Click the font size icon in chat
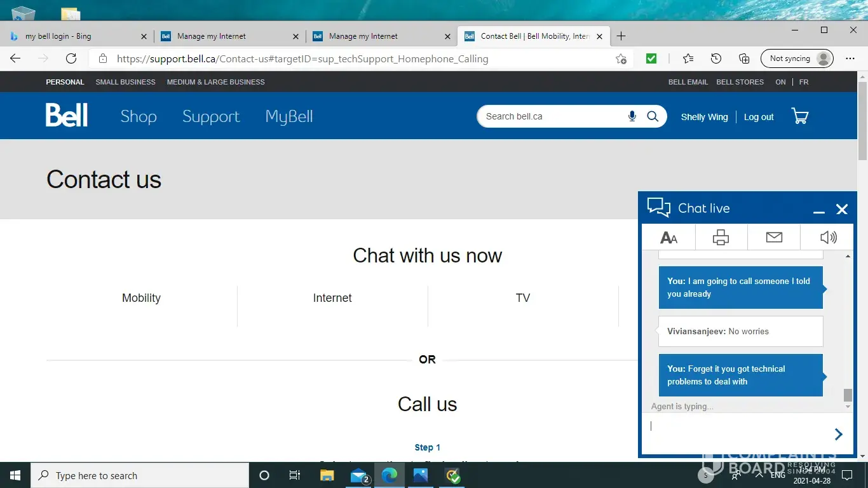Viewport: 868px width, 488px height. coord(668,238)
